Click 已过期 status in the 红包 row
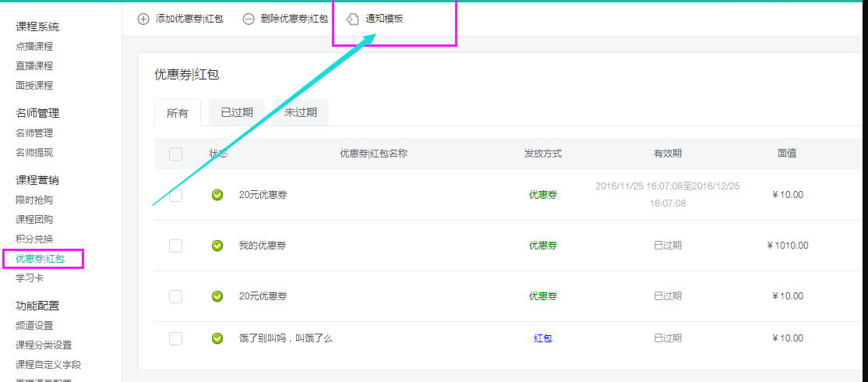 point(668,338)
